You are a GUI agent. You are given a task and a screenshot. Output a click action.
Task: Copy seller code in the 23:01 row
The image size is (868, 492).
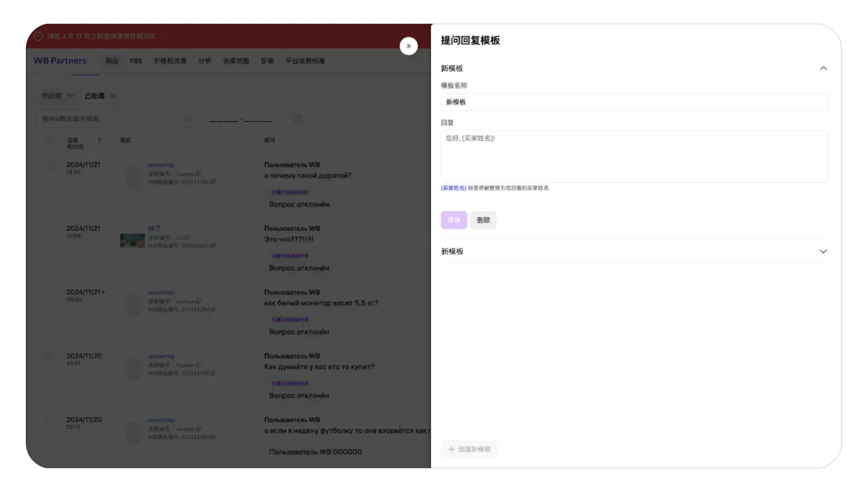(x=199, y=365)
